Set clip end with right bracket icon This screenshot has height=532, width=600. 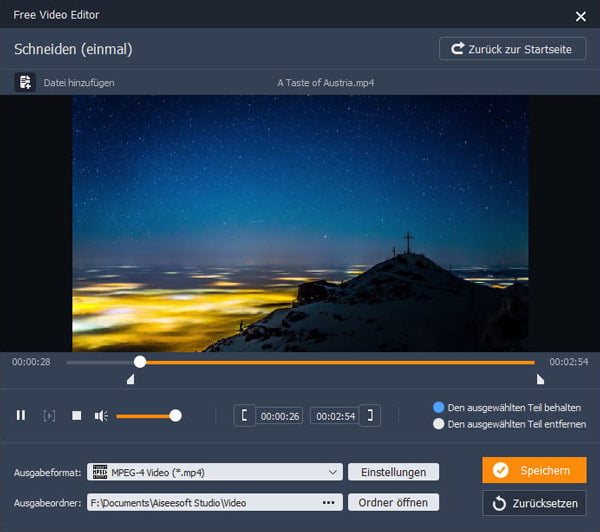tap(370, 415)
